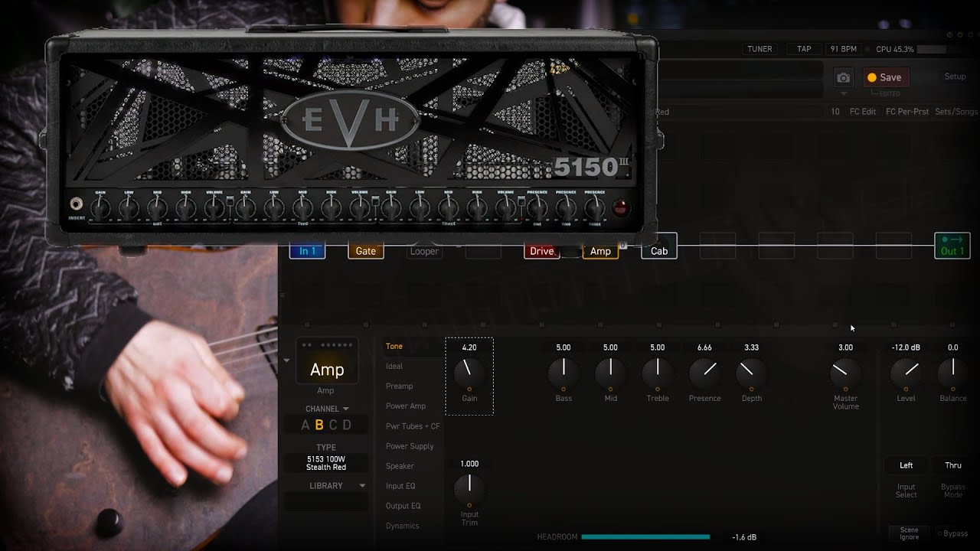Open the Input EQ page

coord(400,486)
